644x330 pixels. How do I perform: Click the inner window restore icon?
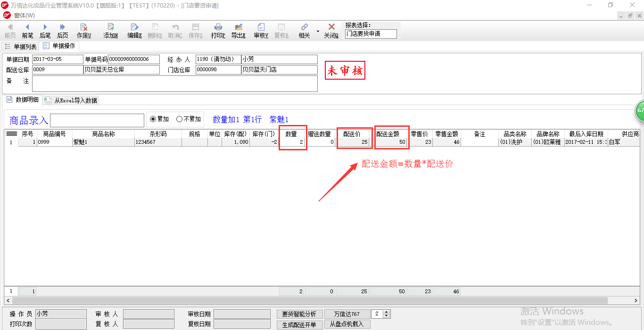tap(630, 16)
